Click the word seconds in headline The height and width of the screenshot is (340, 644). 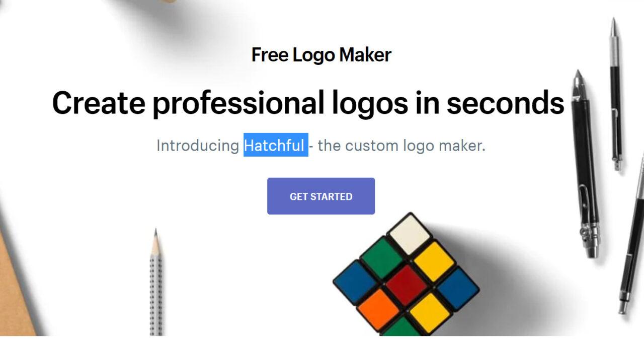tap(505, 102)
